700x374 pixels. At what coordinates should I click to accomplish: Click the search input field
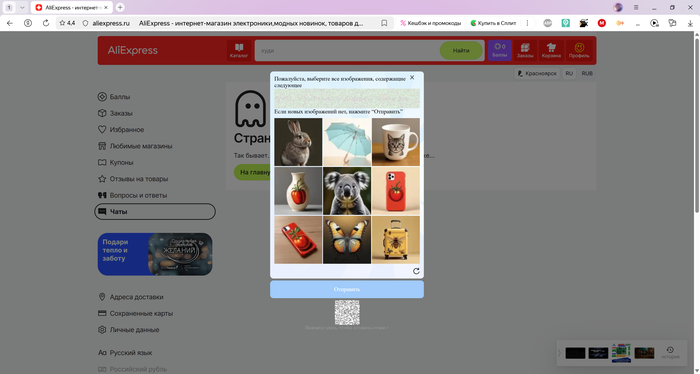[347, 50]
